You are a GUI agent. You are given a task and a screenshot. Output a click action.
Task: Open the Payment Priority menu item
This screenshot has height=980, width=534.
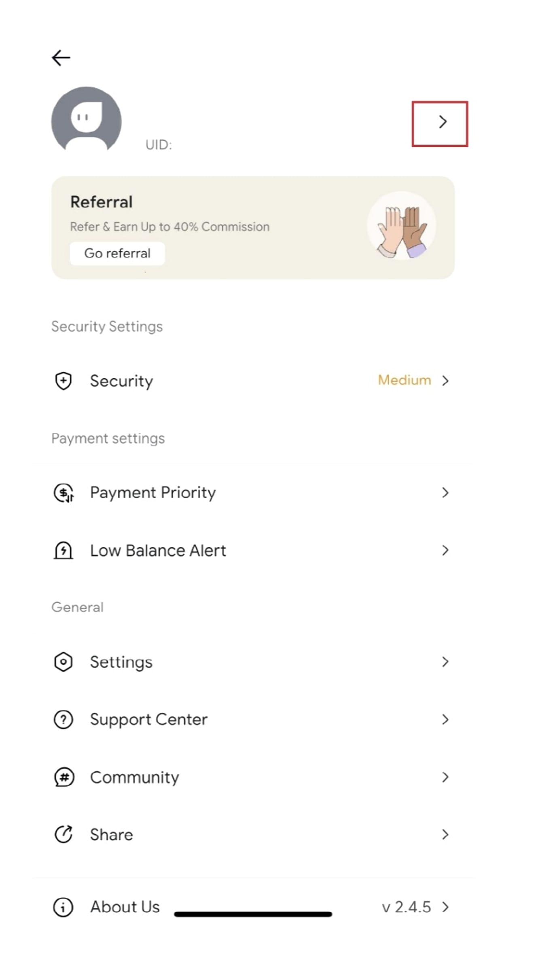tap(153, 493)
